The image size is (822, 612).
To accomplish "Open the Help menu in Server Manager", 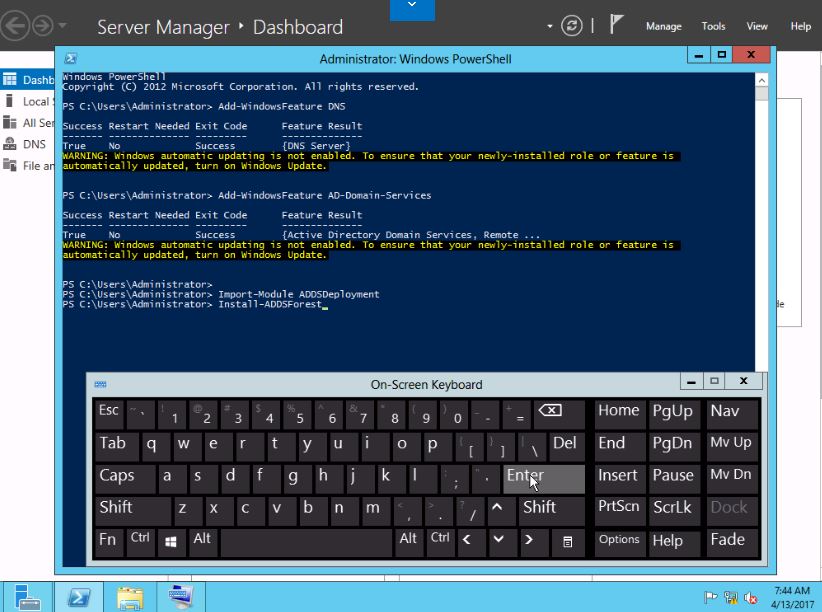I will tap(801, 26).
